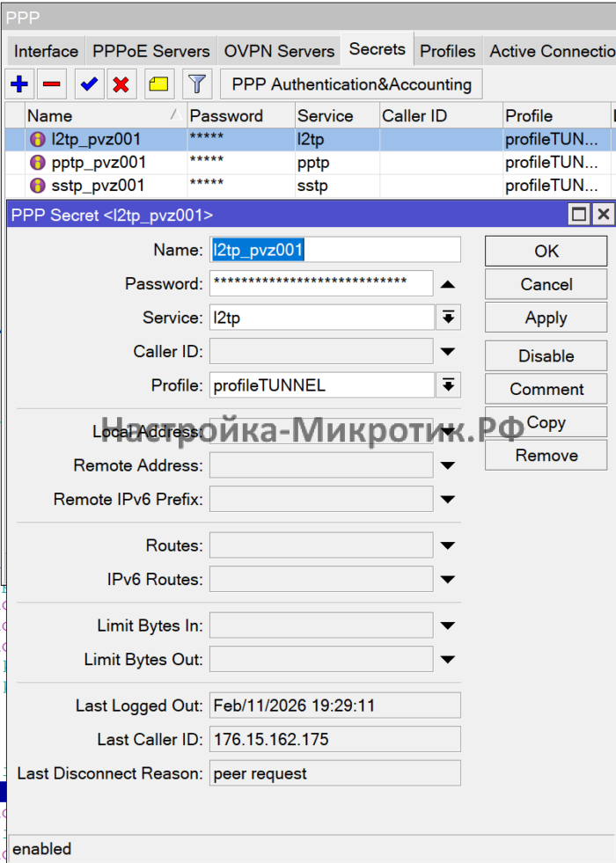616x863 pixels.
Task: Click the yellow comment note icon
Action: pos(158,84)
